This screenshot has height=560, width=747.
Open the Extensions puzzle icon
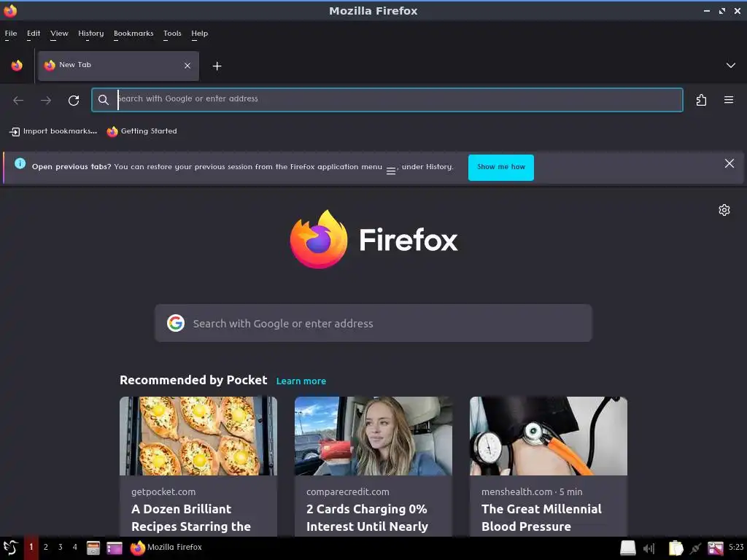701,100
